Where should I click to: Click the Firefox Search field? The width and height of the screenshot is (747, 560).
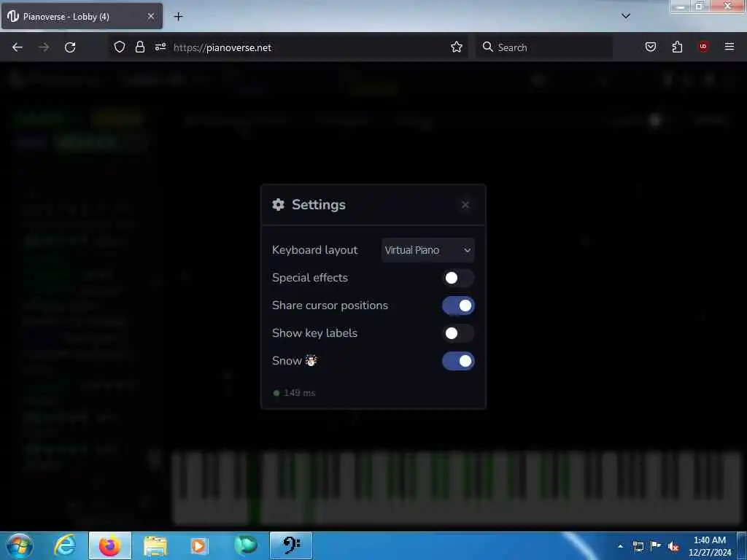pos(544,47)
